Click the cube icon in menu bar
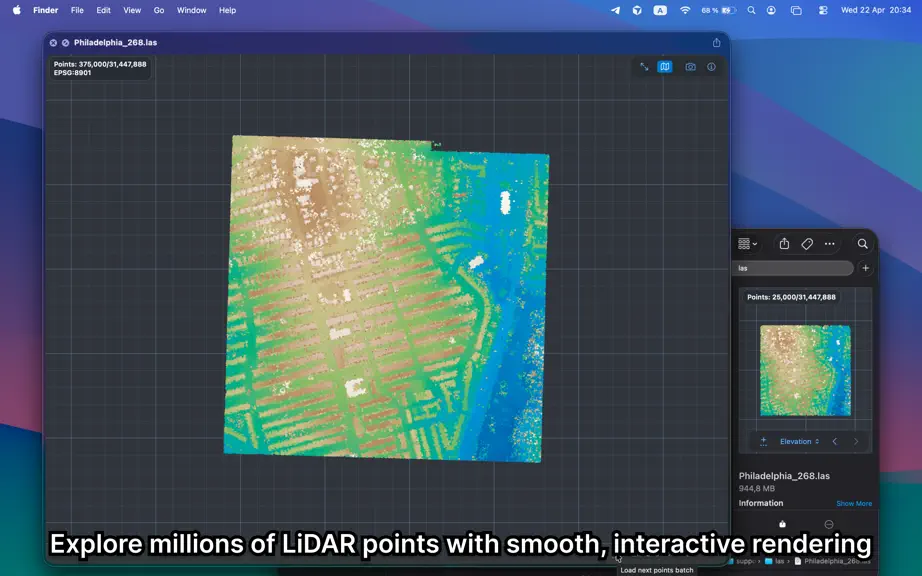This screenshot has width=922, height=576. pyautogui.click(x=637, y=10)
